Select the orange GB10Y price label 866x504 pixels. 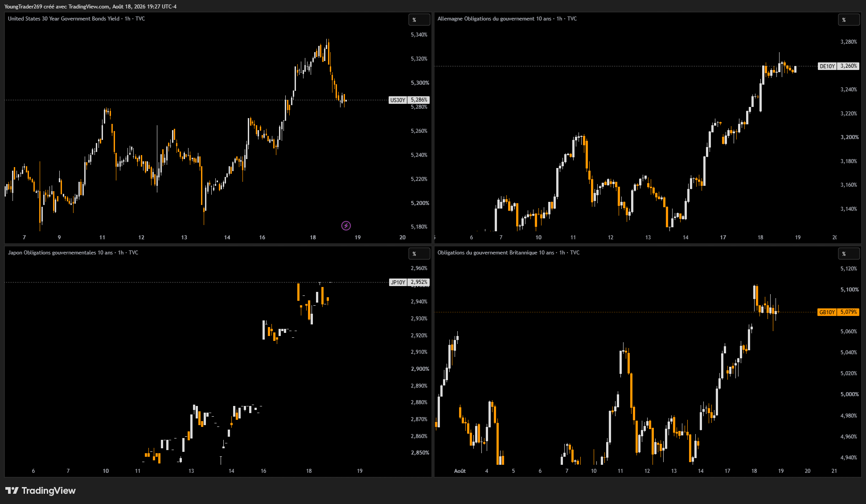pos(838,312)
